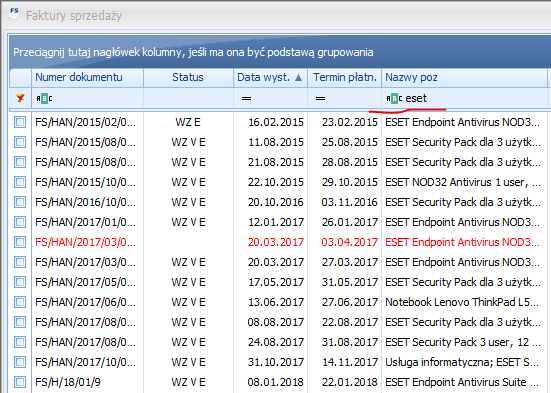551x393 pixels.
Task: Check the row dated 17.05.2017
Action: pos(20,282)
